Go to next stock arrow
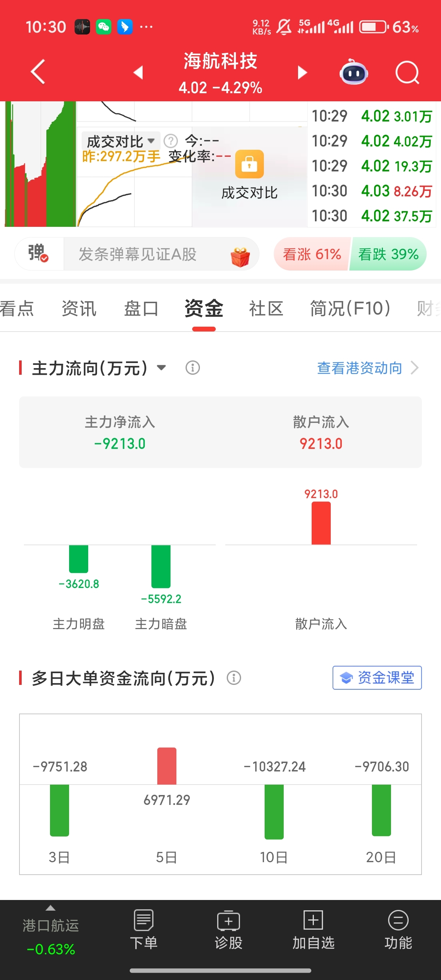This screenshot has height=980, width=441. [x=302, y=72]
